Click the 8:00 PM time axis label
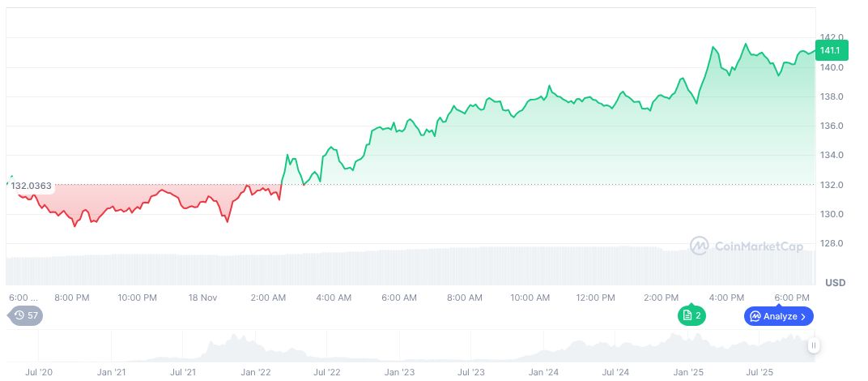 click(x=71, y=298)
